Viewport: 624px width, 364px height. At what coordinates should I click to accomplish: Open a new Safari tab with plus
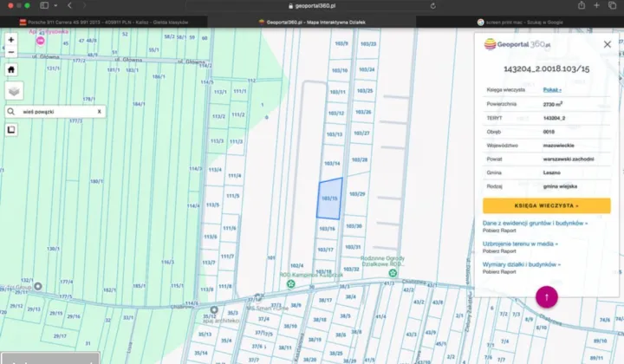[596, 5]
